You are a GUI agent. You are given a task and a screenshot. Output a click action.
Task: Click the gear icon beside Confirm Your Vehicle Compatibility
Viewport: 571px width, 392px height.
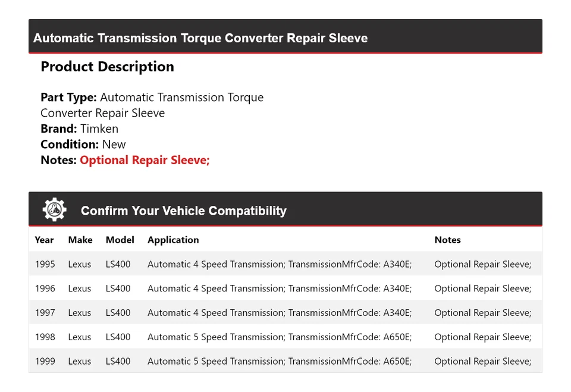55,209
